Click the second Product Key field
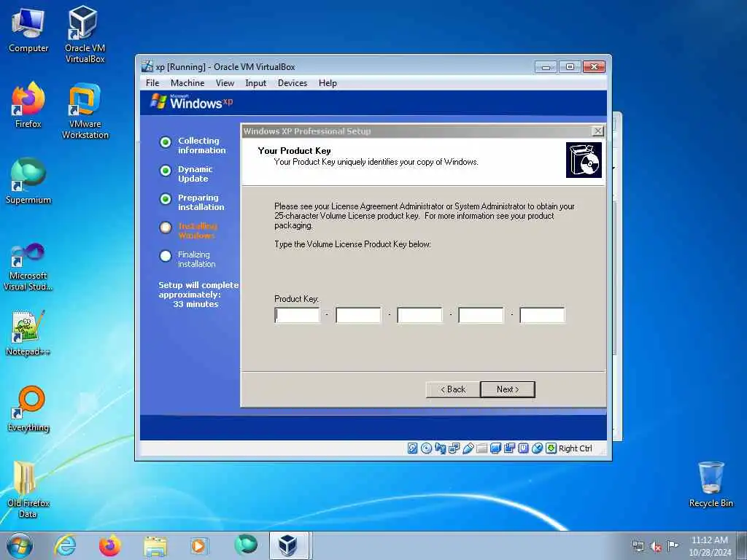The image size is (747, 560). click(x=358, y=315)
